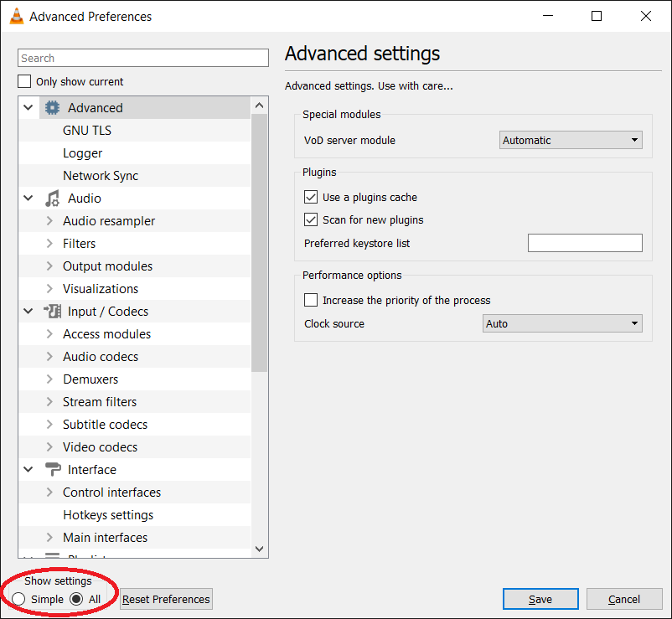The width and height of the screenshot is (672, 619).
Task: Select Visualizations tree item text
Action: tap(101, 289)
